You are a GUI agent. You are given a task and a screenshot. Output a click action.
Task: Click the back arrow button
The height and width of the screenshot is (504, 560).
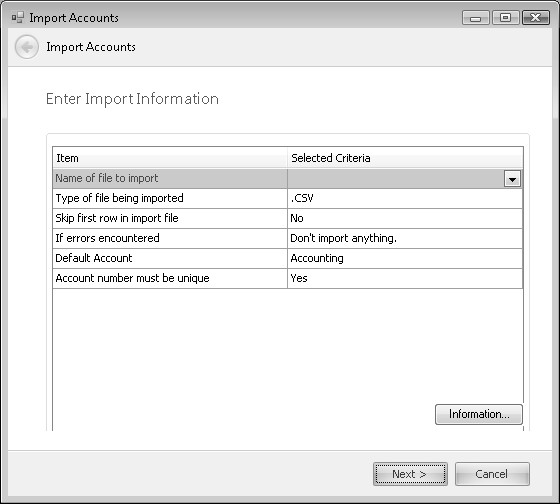click(x=27, y=47)
